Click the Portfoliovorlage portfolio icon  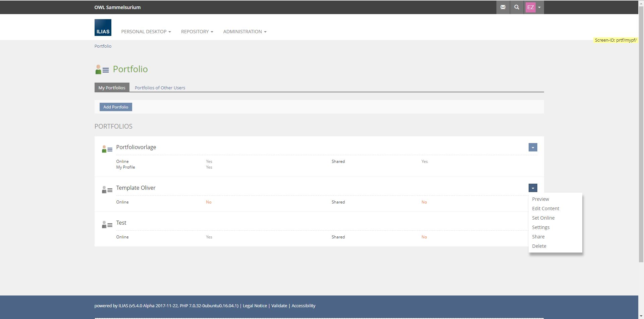[107, 149]
